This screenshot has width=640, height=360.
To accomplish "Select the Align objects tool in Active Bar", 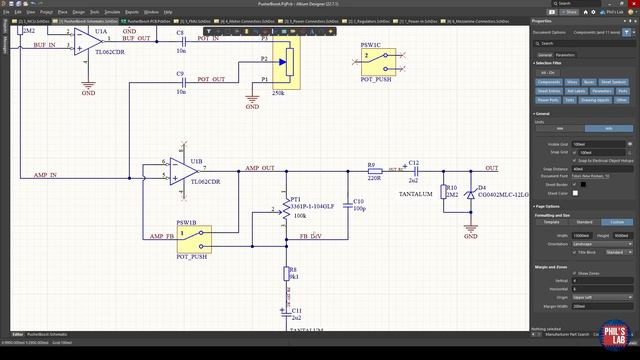I will [237, 31].
